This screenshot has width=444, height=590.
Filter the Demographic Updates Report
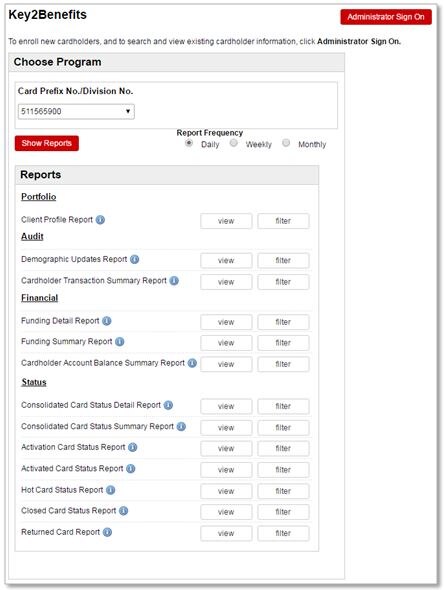click(x=283, y=260)
